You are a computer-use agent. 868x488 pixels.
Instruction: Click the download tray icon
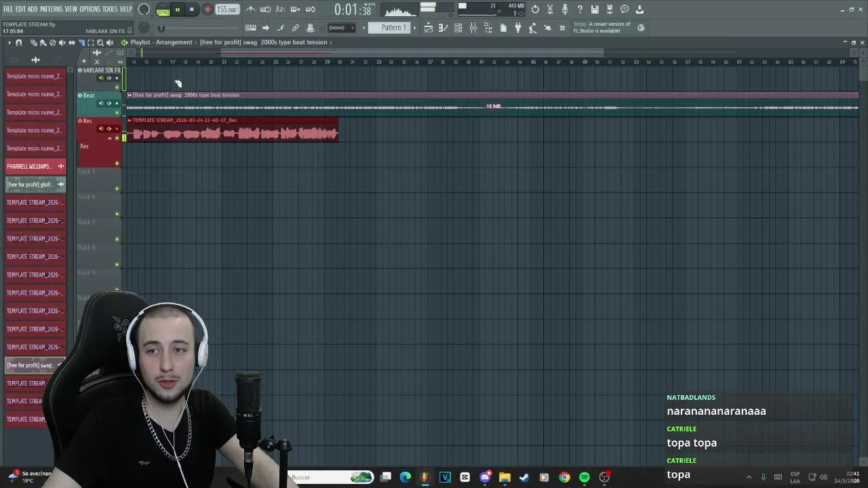pyautogui.click(x=639, y=9)
